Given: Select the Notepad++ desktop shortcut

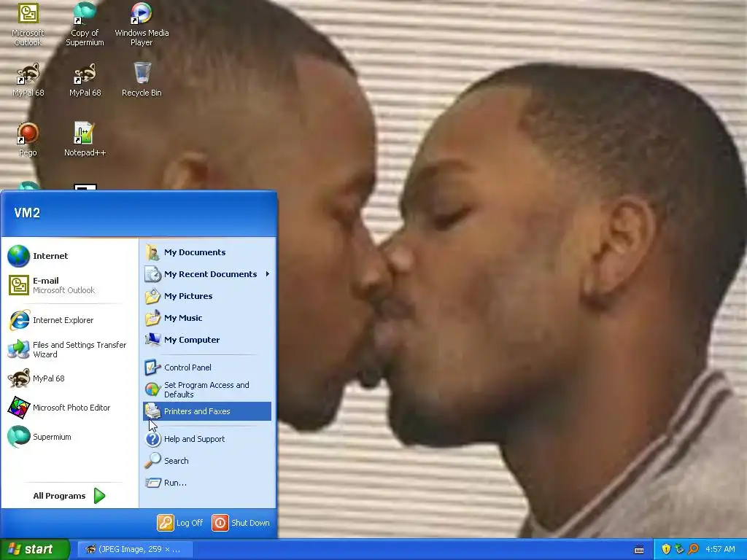Looking at the screenshot, I should tap(85, 139).
